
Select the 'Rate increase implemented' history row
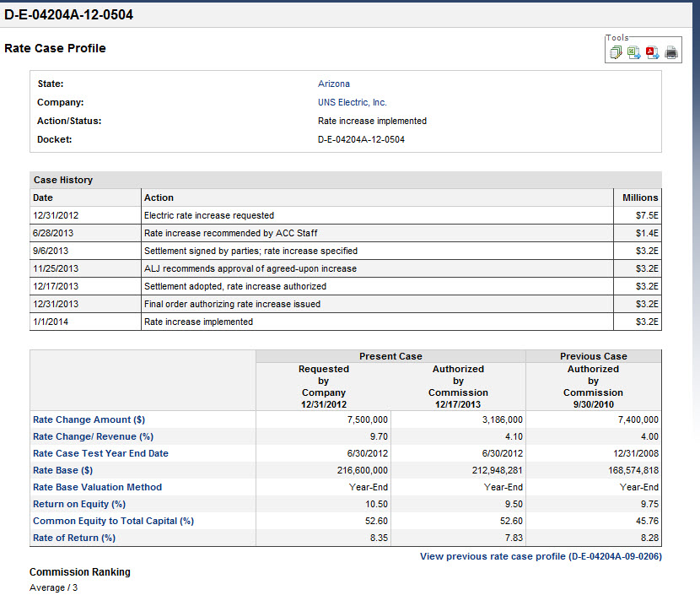(x=198, y=322)
